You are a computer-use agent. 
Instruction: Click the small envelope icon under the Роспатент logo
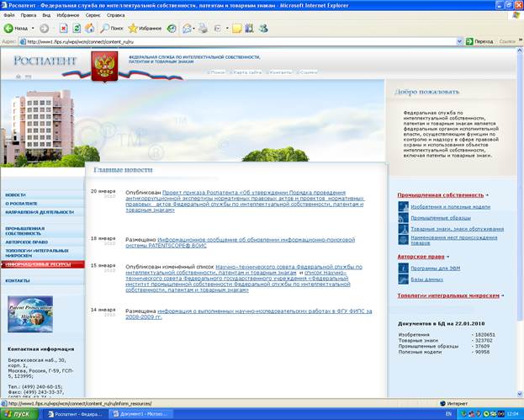pos(28,77)
